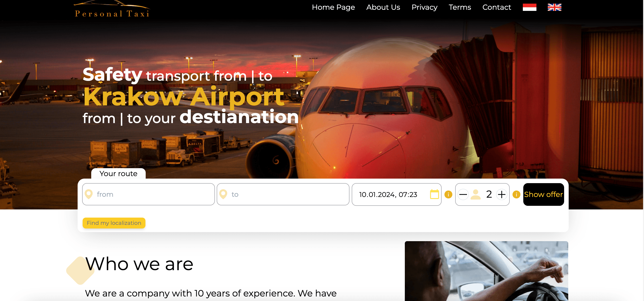Click the passenger person icon

[475, 194]
